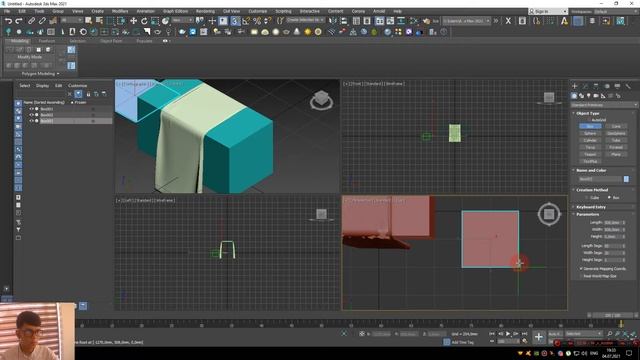This screenshot has width=640, height=360.
Task: Select the Cube creation method radio
Action: 587,198
